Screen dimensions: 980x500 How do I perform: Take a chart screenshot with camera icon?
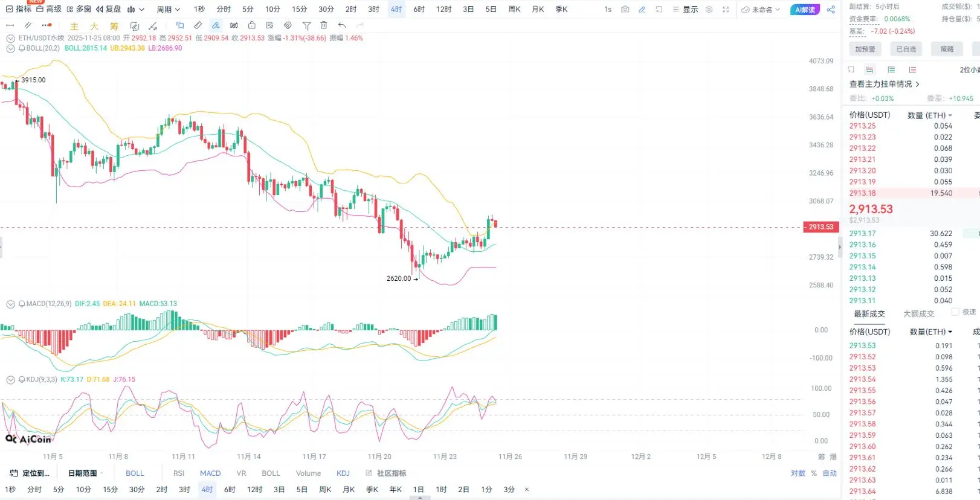click(x=625, y=9)
